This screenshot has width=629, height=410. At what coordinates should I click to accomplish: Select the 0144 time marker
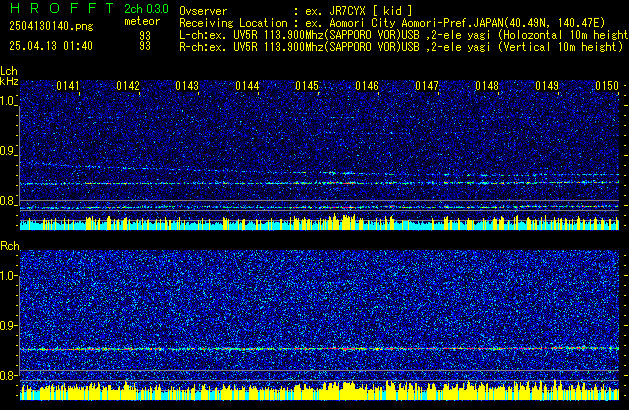247,86
